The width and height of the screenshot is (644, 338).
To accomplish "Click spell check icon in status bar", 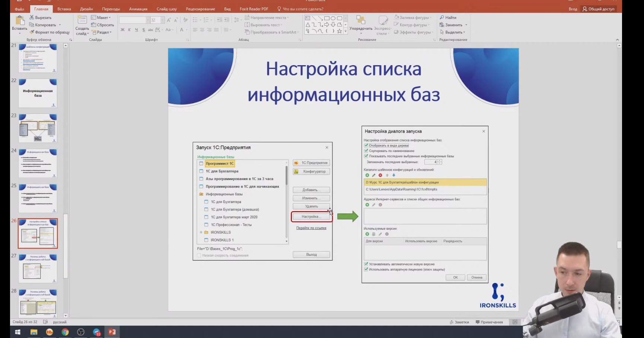I will (45, 322).
